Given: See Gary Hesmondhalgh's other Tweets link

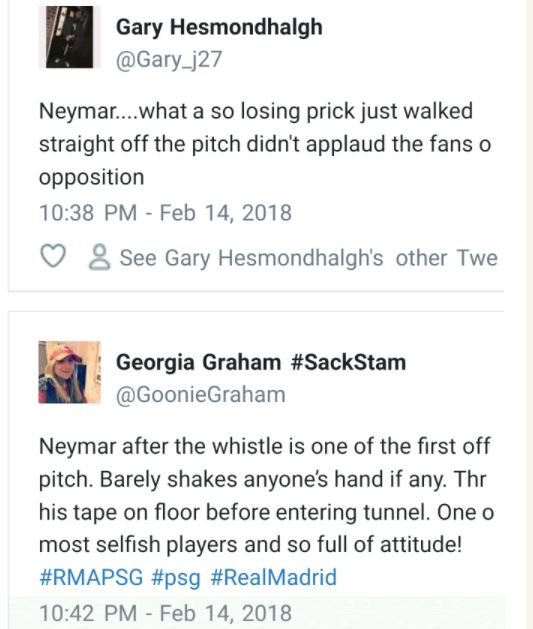Looking at the screenshot, I should pyautogui.click(x=308, y=258).
